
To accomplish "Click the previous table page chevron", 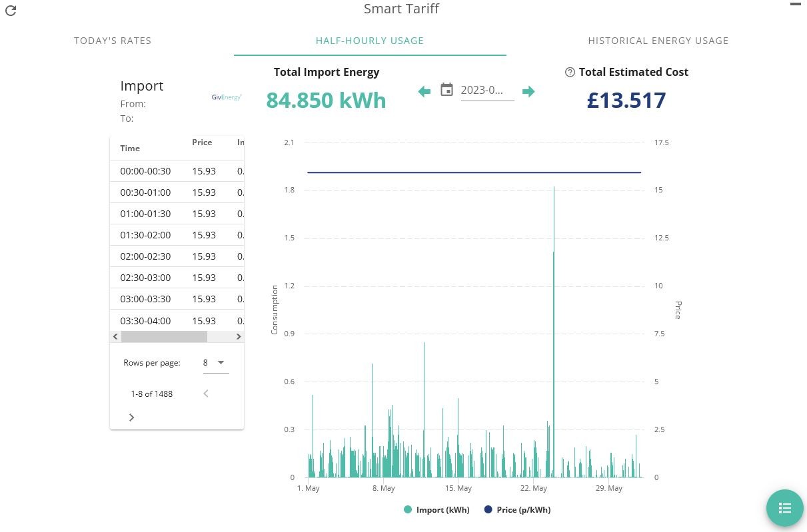I will tap(205, 394).
